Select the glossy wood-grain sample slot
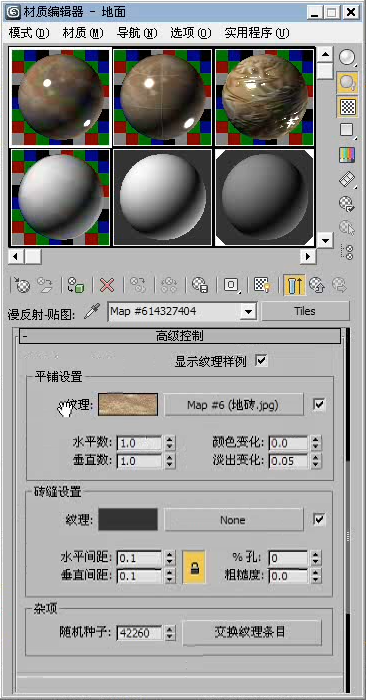Screen dimensions: 366x700 click(265, 97)
